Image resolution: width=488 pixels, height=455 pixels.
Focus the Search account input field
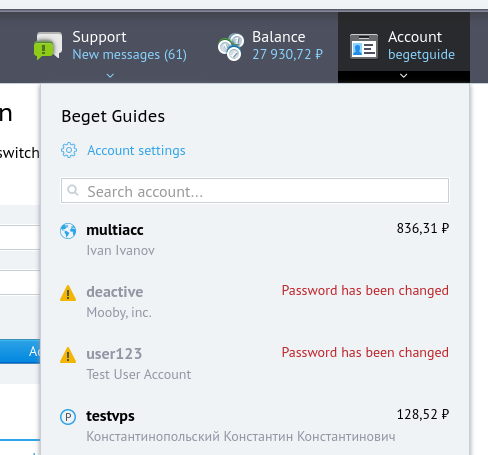point(255,190)
